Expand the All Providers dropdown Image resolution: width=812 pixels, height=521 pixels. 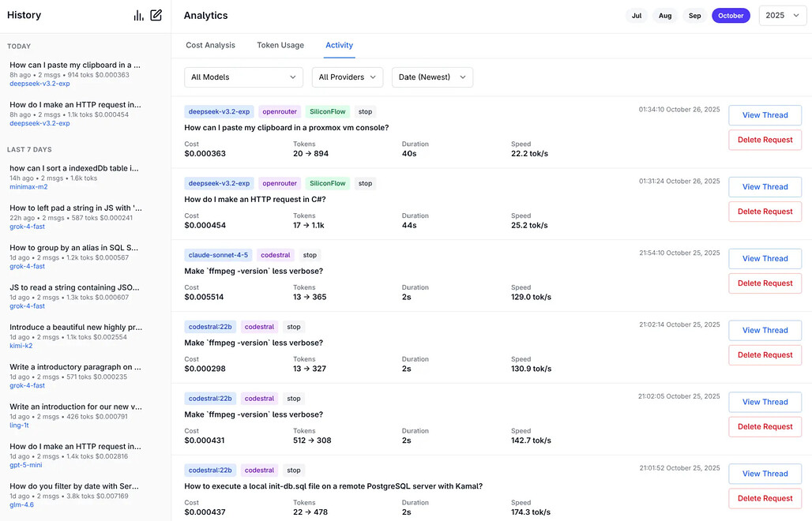point(348,77)
